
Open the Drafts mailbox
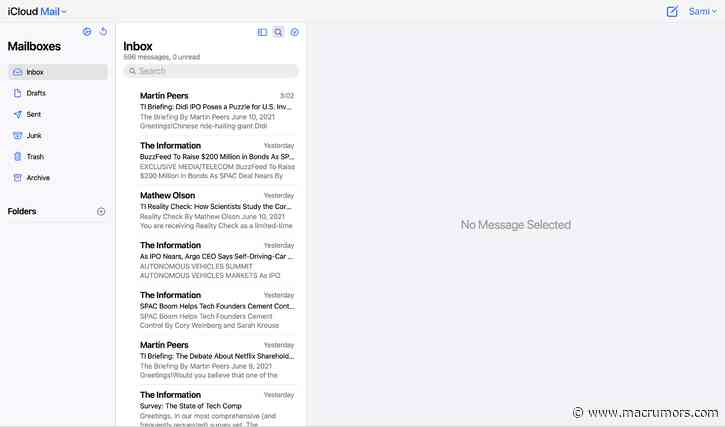[58, 93]
